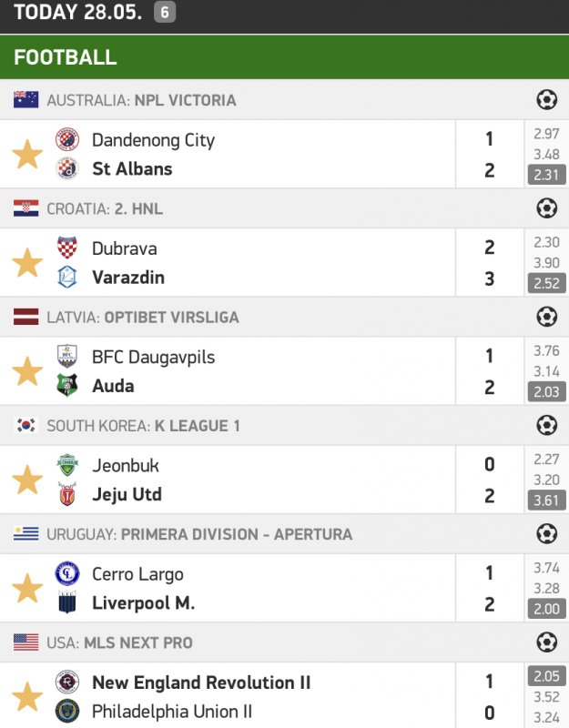Viewport: 569px width, 728px height.
Task: Click the St Albans team crest
Action: [67, 168]
